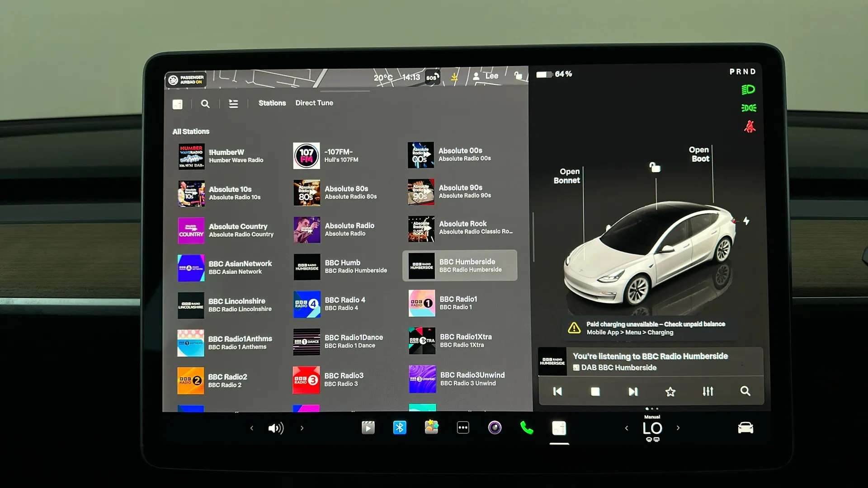Open the audio equalizer settings
Image resolution: width=868 pixels, height=488 pixels.
pyautogui.click(x=708, y=391)
